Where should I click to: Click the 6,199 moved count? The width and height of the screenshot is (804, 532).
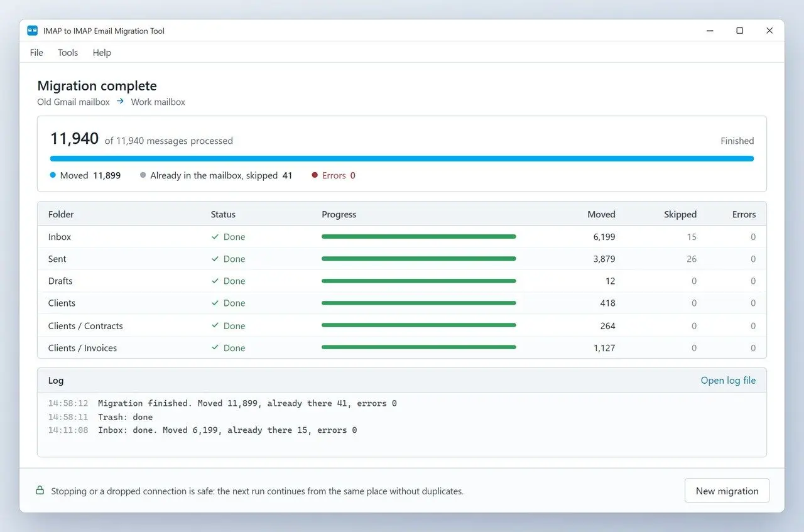[x=604, y=237]
